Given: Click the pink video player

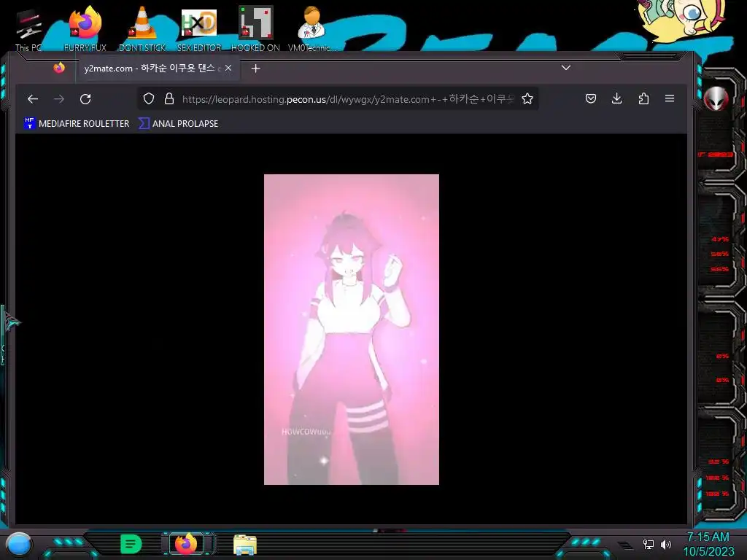Looking at the screenshot, I should coord(352,330).
